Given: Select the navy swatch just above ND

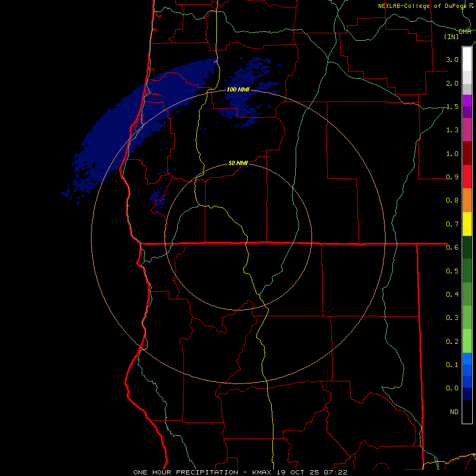Looking at the screenshot, I should [467, 394].
